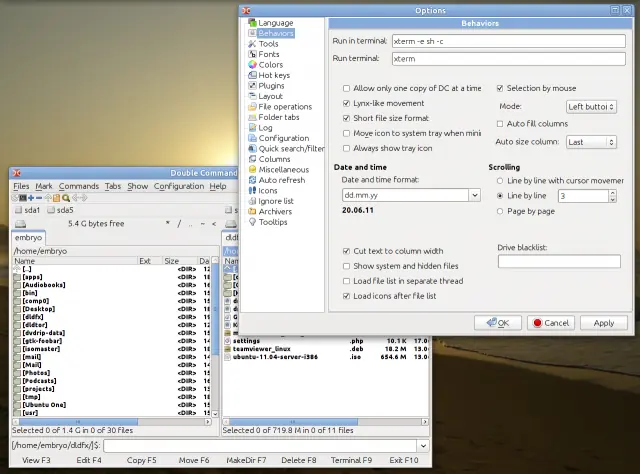Click the Apply button
The width and height of the screenshot is (640, 474).
pos(604,323)
